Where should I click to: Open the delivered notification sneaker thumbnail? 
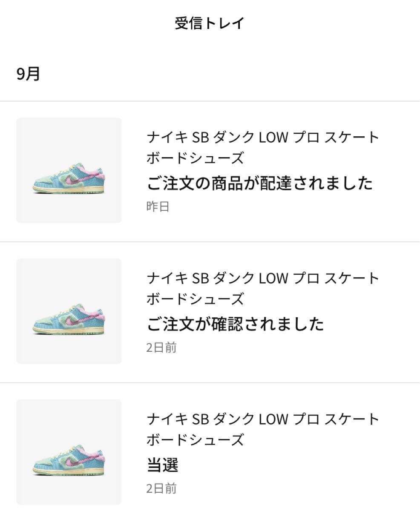pyautogui.click(x=69, y=170)
